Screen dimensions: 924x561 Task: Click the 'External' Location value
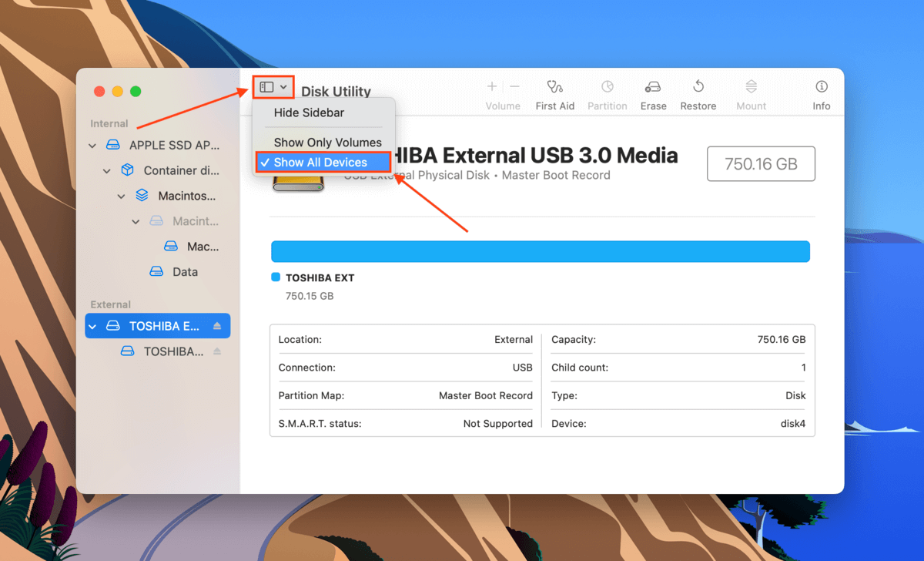click(x=514, y=339)
